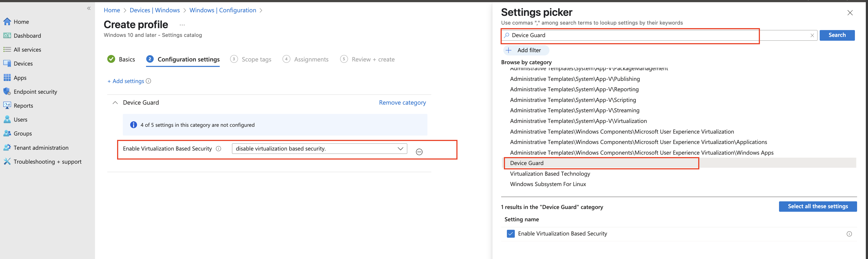Click the Dashboard chart icon in sidebar
Image resolution: width=868 pixels, height=259 pixels.
click(x=7, y=36)
